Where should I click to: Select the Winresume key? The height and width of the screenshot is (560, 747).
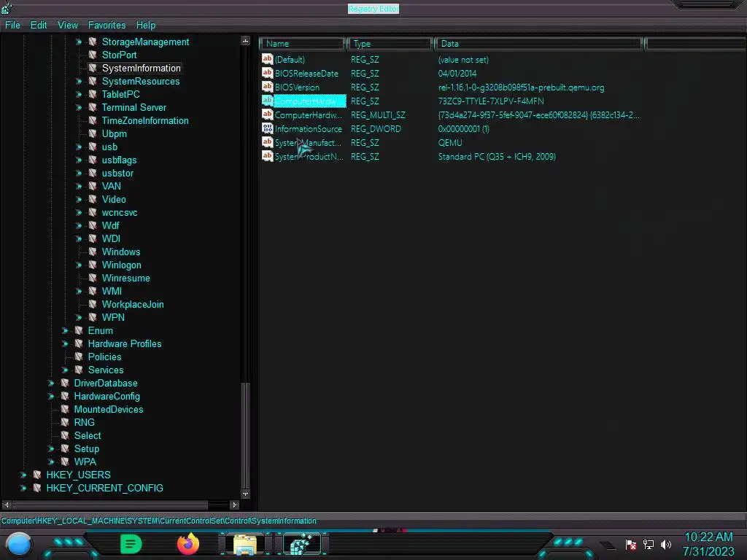pos(125,278)
